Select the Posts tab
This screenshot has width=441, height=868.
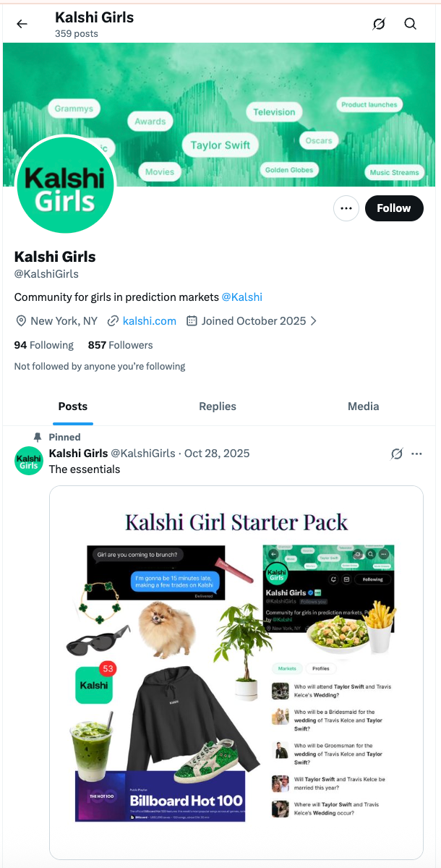[x=73, y=407]
